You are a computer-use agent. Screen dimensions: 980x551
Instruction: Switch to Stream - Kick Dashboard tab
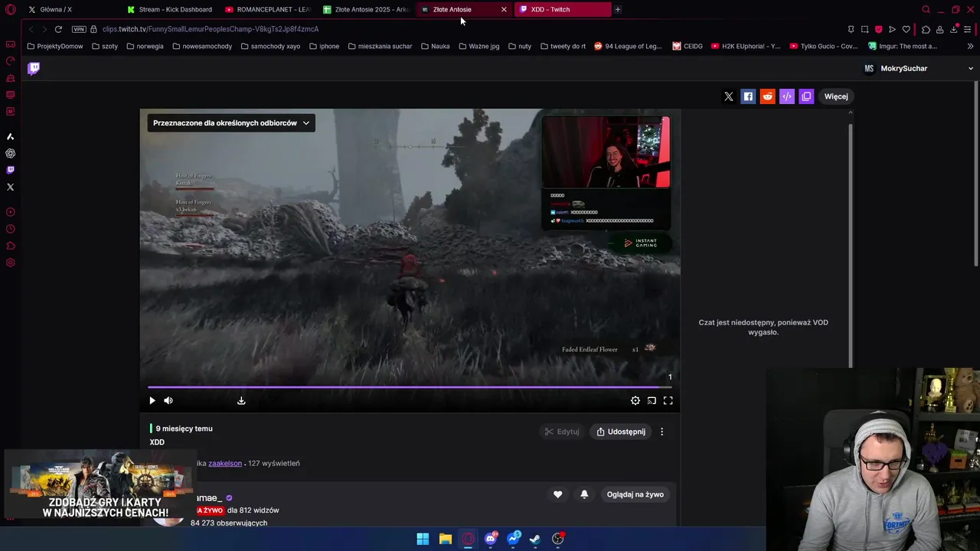pyautogui.click(x=170, y=9)
